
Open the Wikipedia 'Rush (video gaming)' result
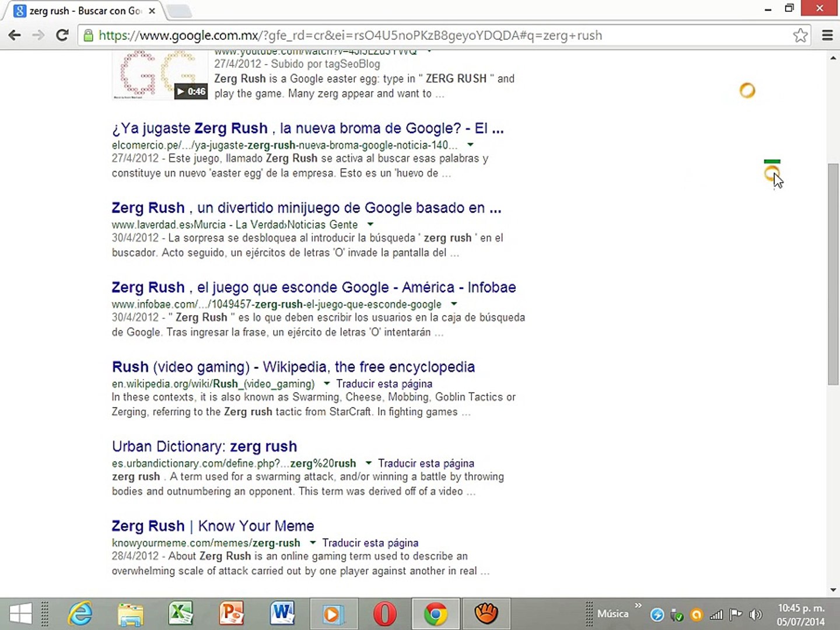[293, 367]
